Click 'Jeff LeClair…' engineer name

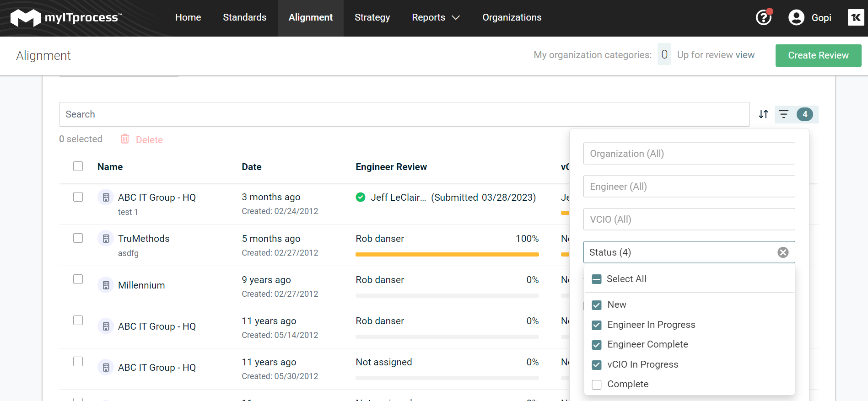click(399, 198)
